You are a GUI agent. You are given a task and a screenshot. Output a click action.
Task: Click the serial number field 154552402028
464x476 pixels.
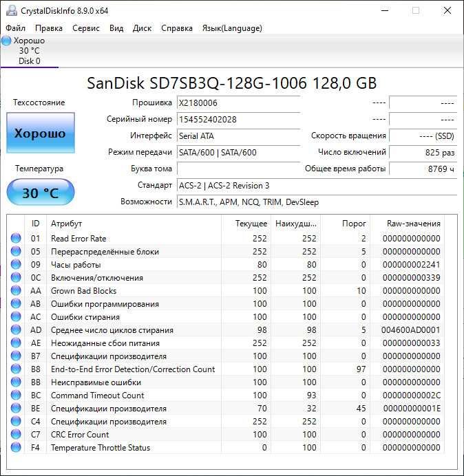click(238, 119)
